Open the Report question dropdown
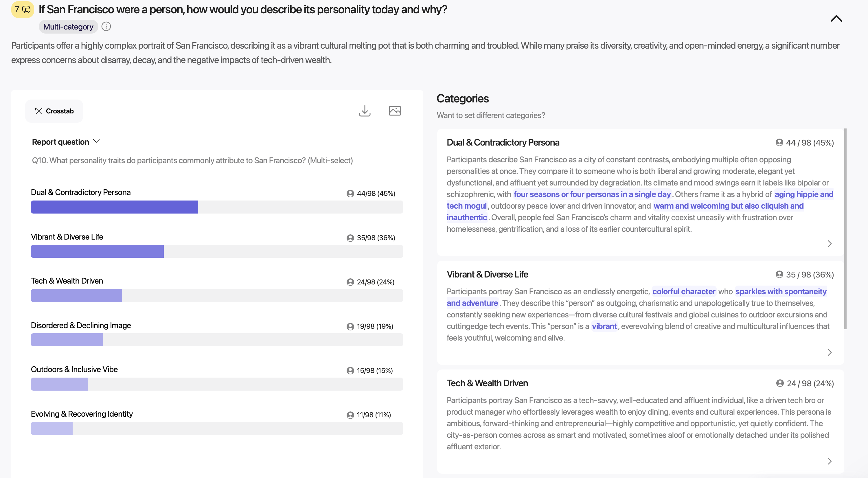The height and width of the screenshot is (478, 868). click(x=66, y=142)
